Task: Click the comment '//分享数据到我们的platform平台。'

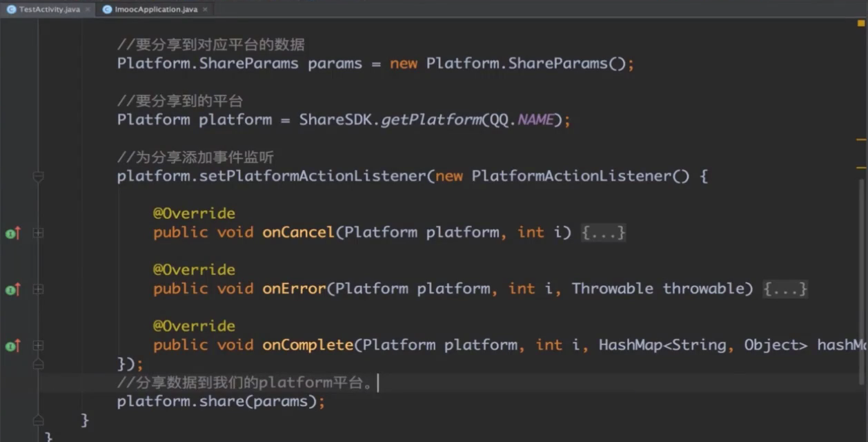Action: tap(245, 383)
